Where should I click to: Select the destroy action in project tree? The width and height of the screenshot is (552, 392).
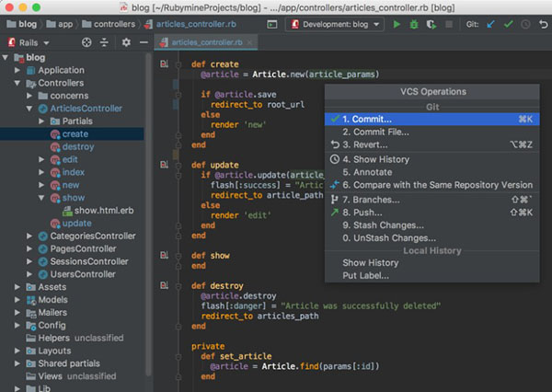(78, 146)
